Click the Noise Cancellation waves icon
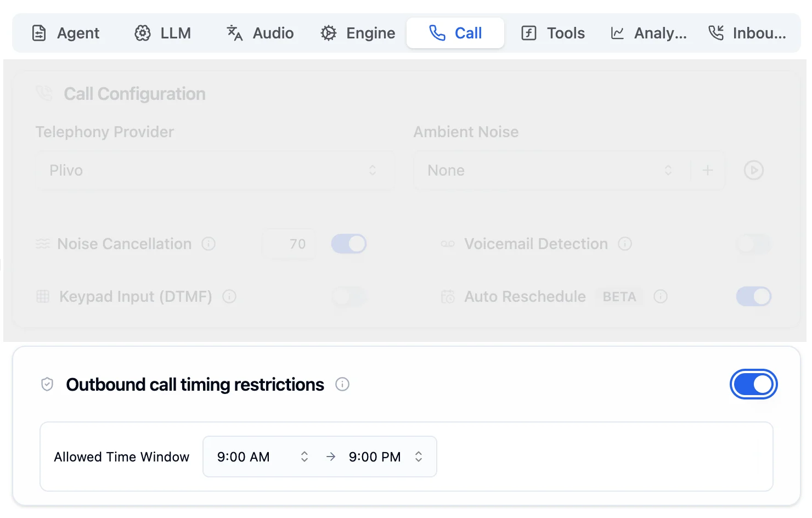The width and height of the screenshot is (812, 518). (43, 244)
